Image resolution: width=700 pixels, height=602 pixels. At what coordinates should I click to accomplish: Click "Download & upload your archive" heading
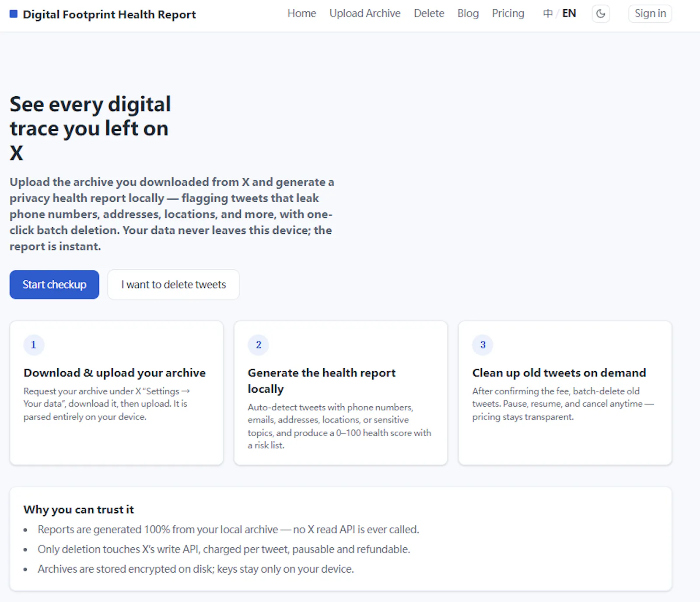[115, 373]
